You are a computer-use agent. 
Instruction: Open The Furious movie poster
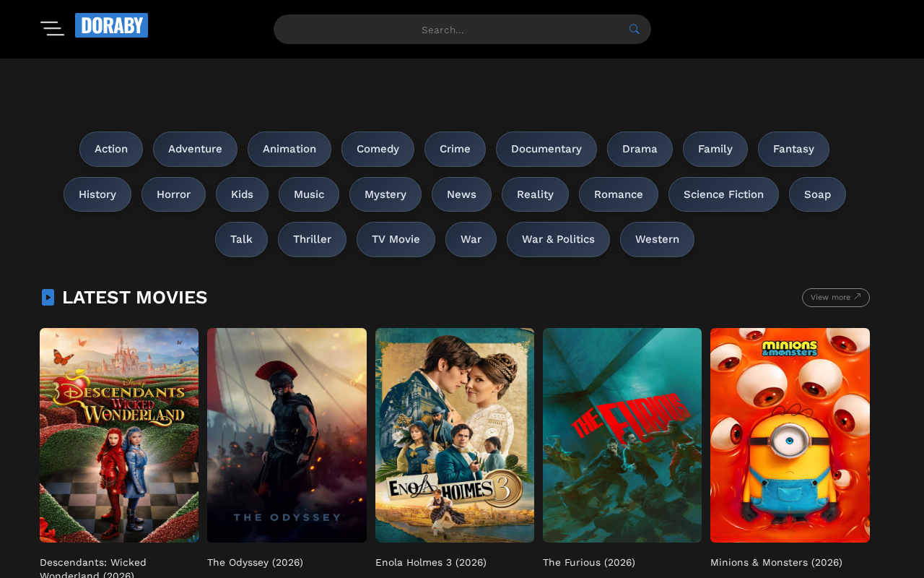(622, 435)
